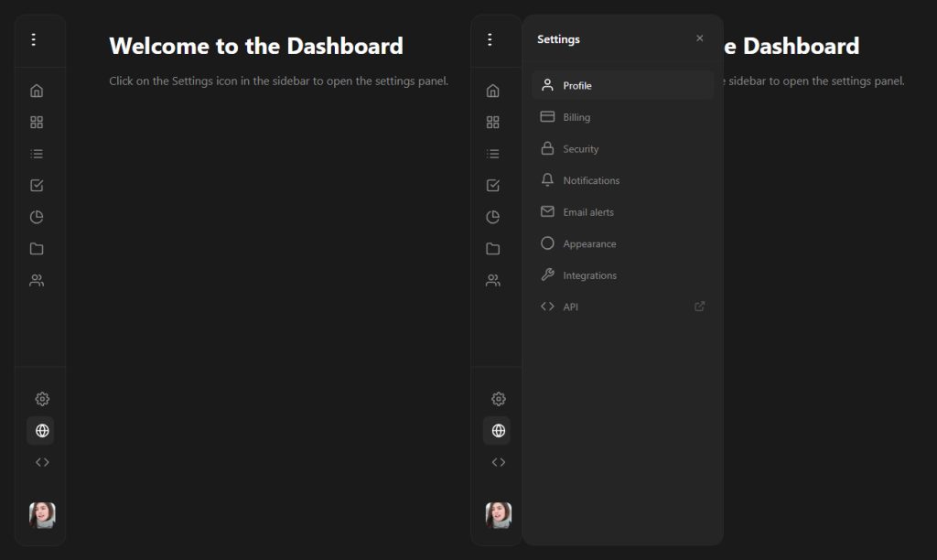Select the list icon in left sidebar
The image size is (937, 560).
37,155
